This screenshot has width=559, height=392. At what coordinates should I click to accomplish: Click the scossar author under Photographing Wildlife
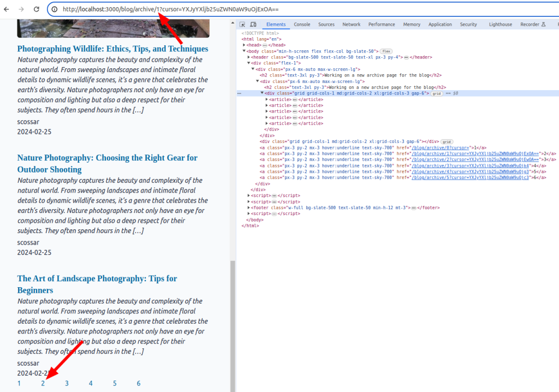[x=28, y=122]
